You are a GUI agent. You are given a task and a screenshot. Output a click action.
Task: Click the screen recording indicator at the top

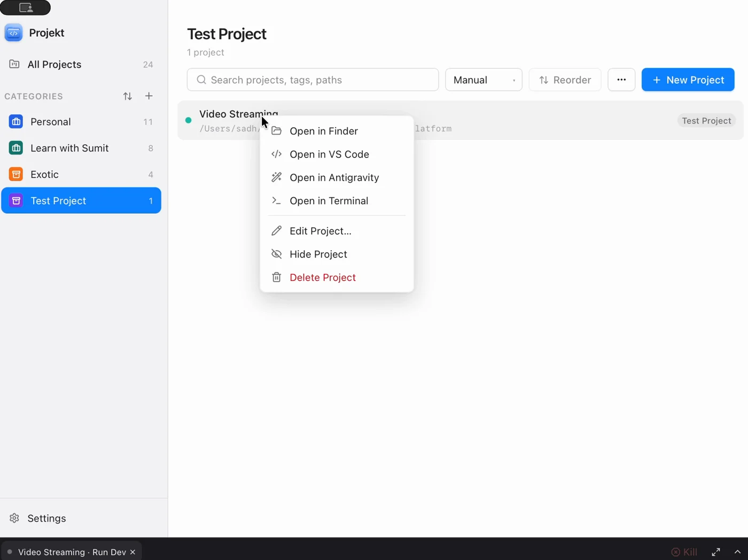click(26, 7)
